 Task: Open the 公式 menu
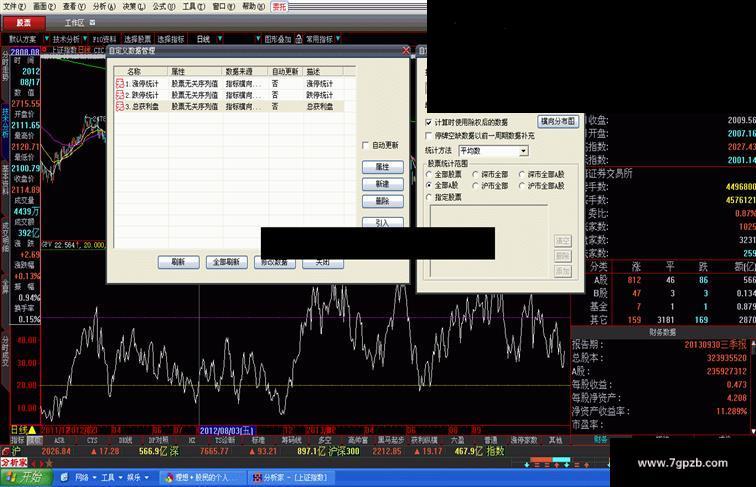[x=163, y=6]
